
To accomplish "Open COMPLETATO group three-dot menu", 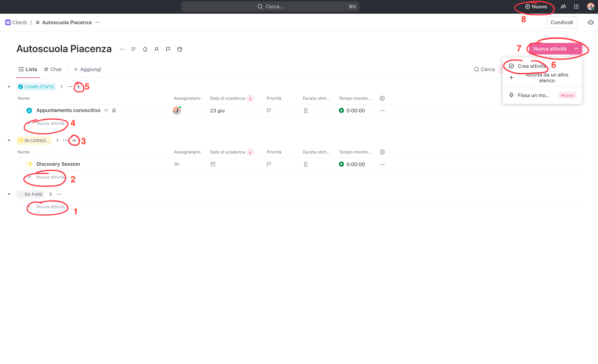I will (70, 87).
